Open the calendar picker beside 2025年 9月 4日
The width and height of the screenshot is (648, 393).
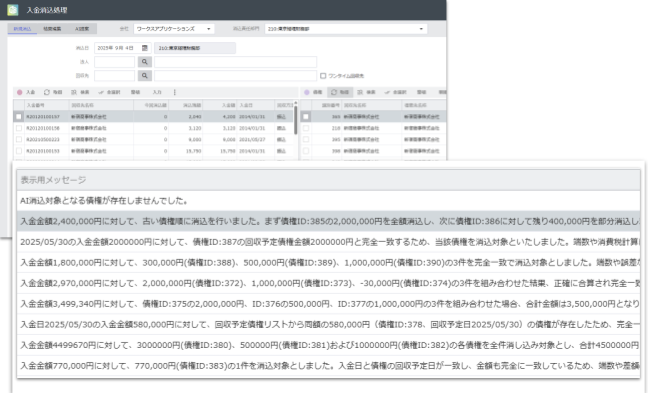tap(145, 48)
